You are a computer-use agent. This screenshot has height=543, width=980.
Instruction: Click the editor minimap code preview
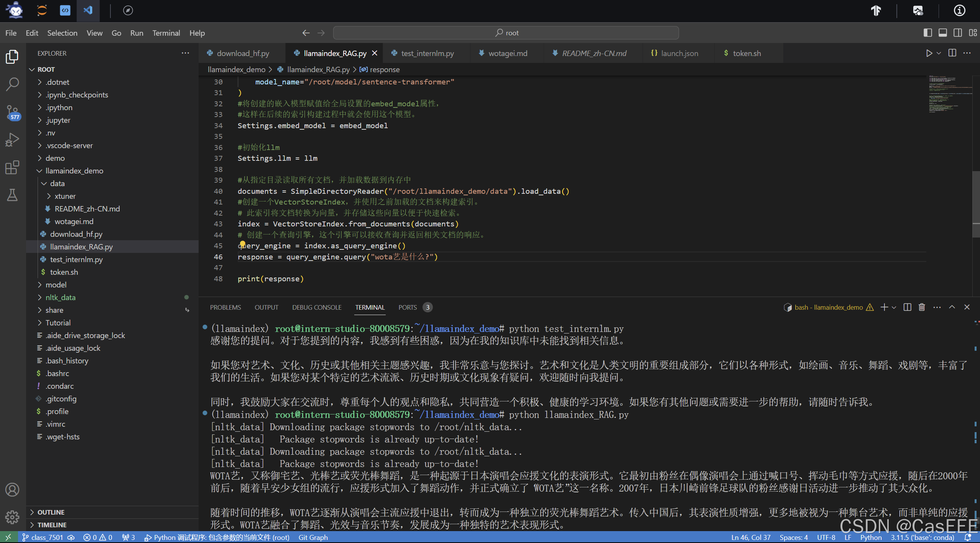[x=946, y=94]
